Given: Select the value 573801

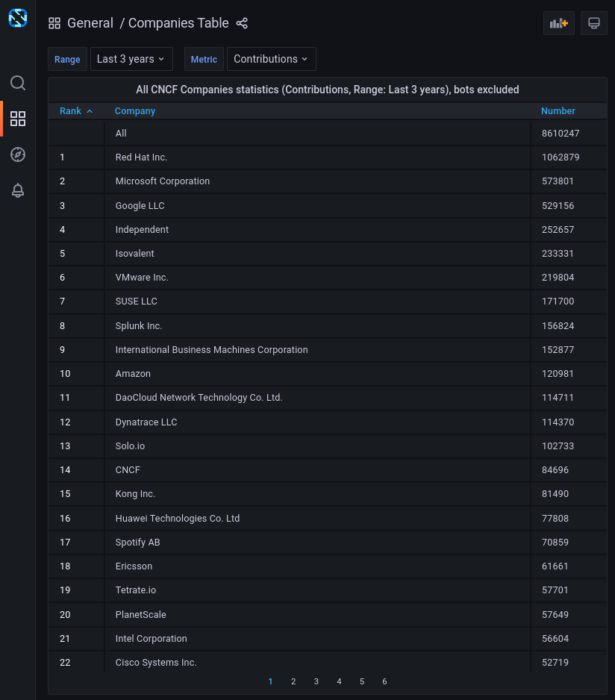Looking at the screenshot, I should pos(558,181).
